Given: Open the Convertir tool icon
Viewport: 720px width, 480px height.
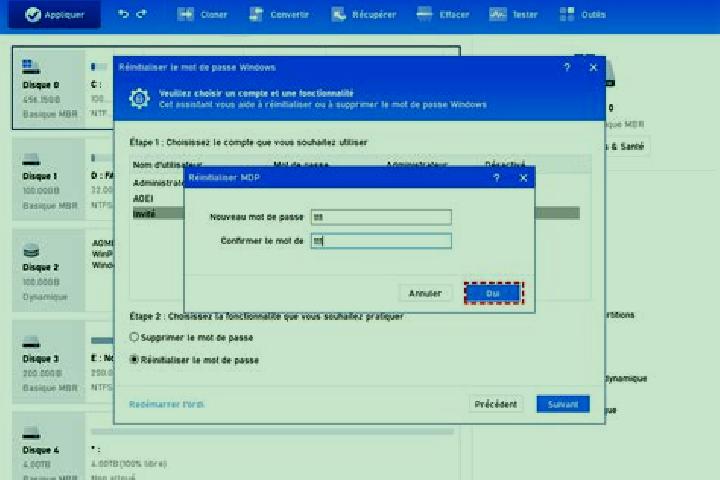Looking at the screenshot, I should point(256,14).
